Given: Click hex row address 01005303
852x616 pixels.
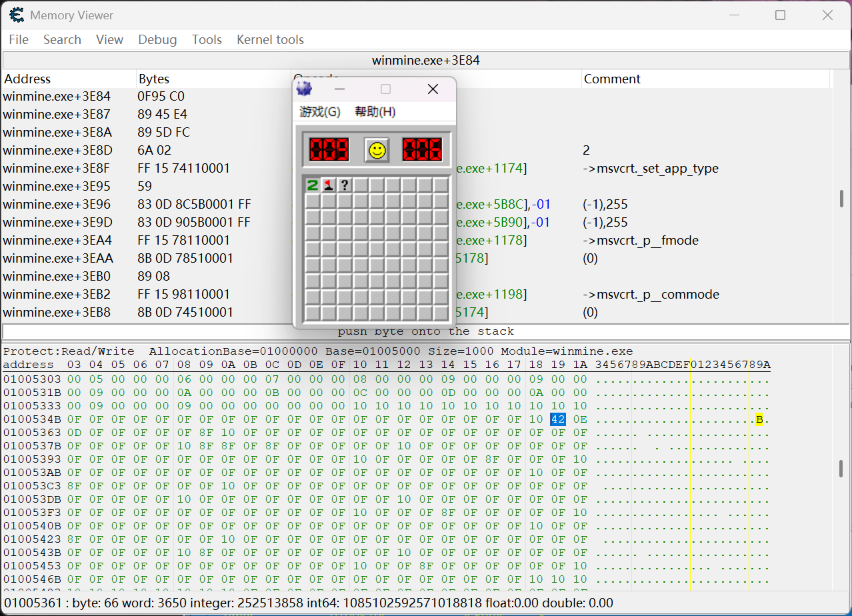Looking at the screenshot, I should click(32, 379).
